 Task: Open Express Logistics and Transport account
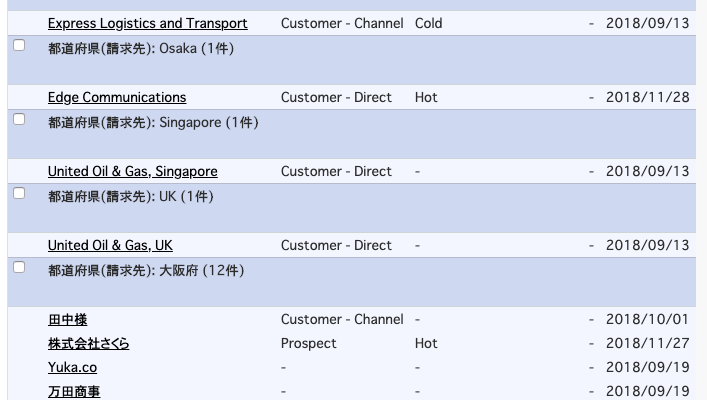(147, 23)
